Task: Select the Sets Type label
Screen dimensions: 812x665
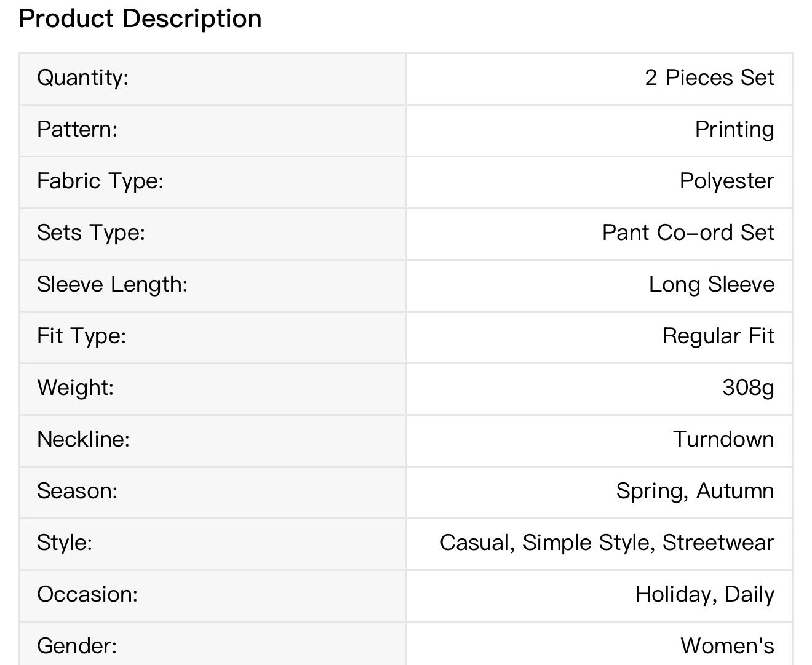Action: click(x=91, y=233)
